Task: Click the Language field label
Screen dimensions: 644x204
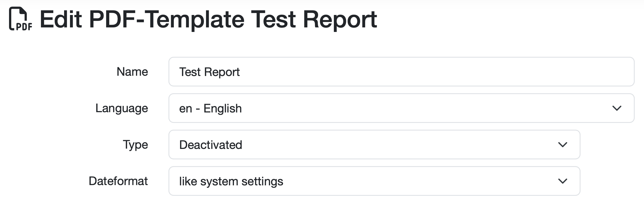Action: (122, 108)
